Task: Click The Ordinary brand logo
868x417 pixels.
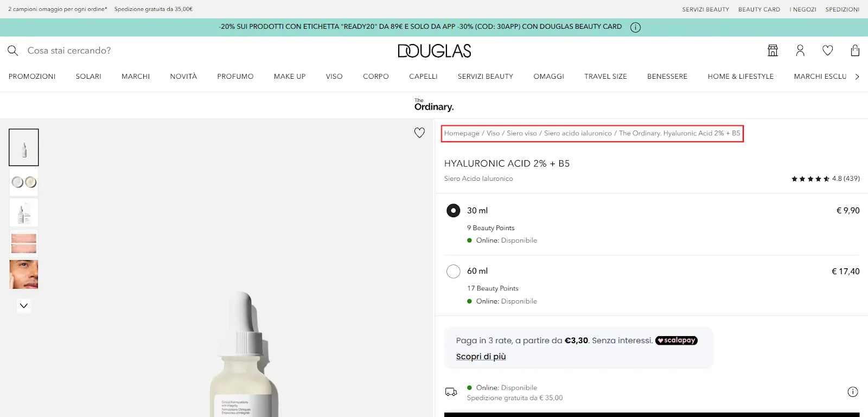Action: 434,105
